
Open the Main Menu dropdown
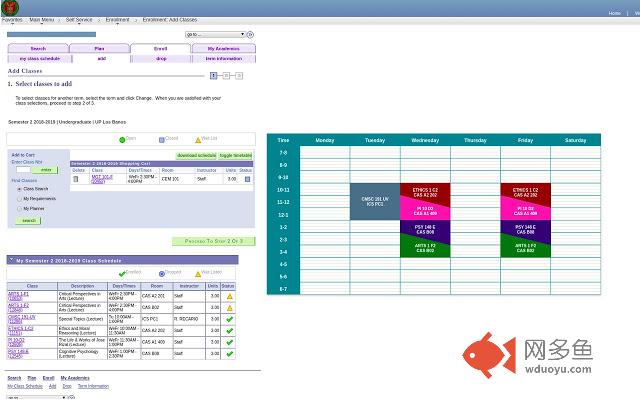click(x=42, y=20)
